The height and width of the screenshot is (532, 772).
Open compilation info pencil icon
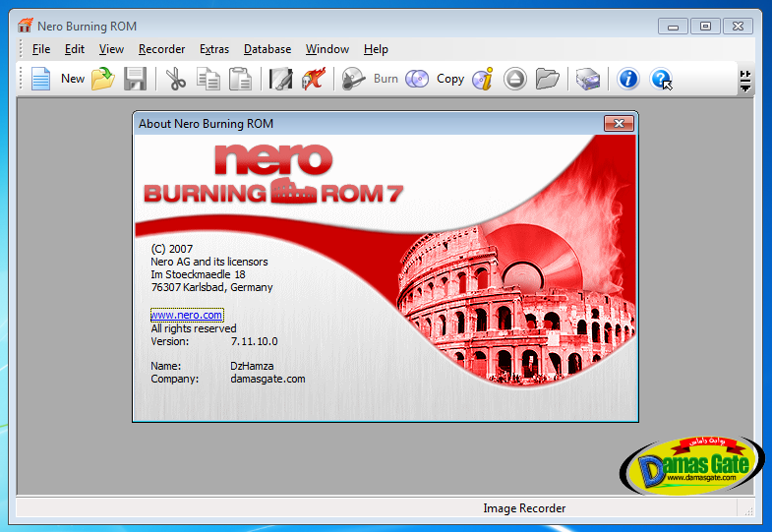(x=281, y=79)
